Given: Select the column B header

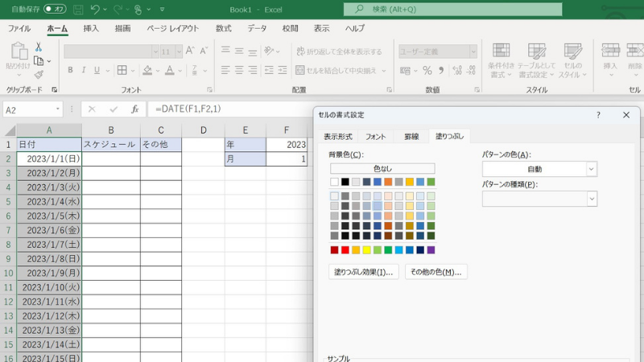Looking at the screenshot, I should [111, 130].
